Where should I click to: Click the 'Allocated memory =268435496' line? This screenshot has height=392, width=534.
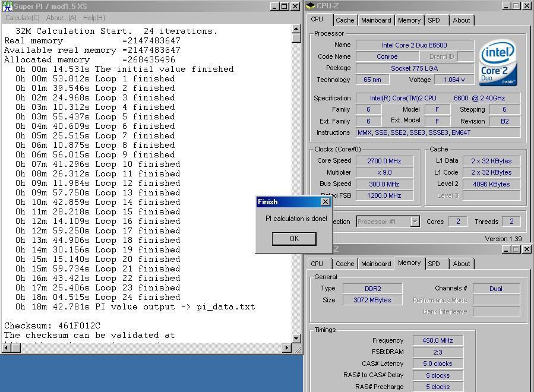(90, 59)
